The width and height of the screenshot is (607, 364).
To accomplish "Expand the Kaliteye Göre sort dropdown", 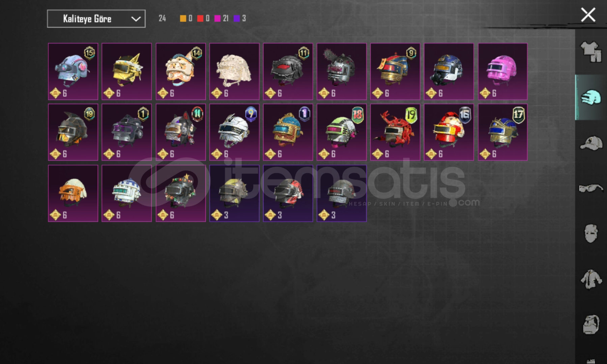I will (x=96, y=19).
